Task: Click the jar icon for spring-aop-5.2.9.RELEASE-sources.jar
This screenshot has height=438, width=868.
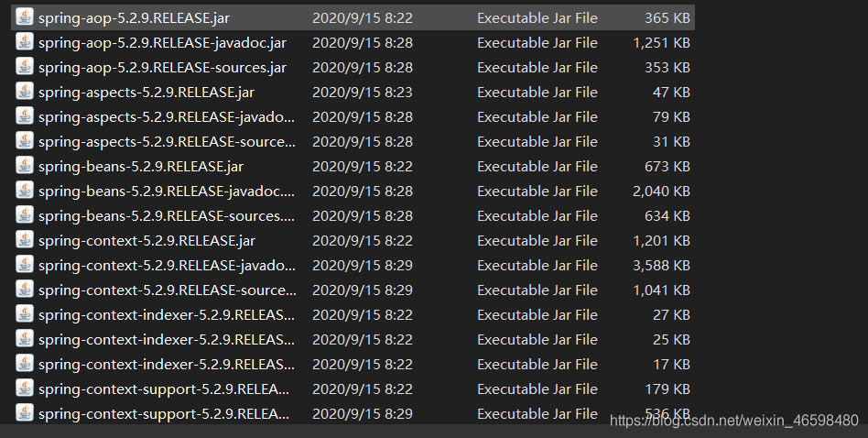Action: (25, 67)
